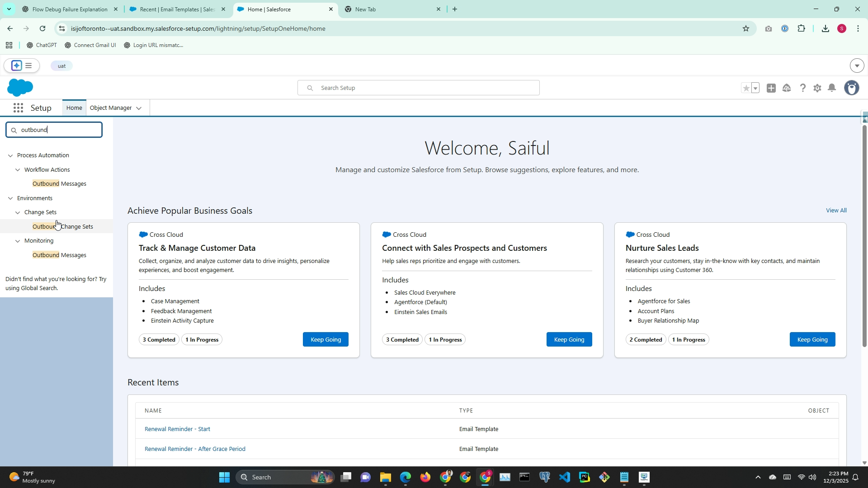Click the Salesforce Help question mark icon
This screenshot has height=488, width=868.
pos(802,88)
